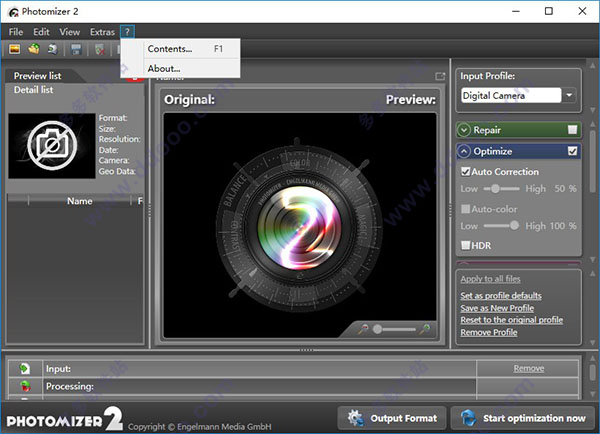Click the "100 %" Auto-color value
Viewport: 600px width, 434px height.
563,226
